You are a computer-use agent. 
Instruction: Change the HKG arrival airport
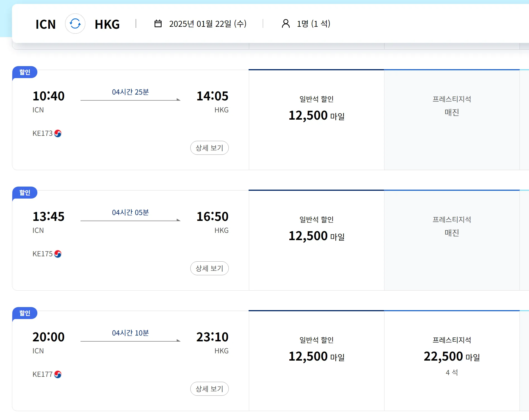tap(107, 24)
